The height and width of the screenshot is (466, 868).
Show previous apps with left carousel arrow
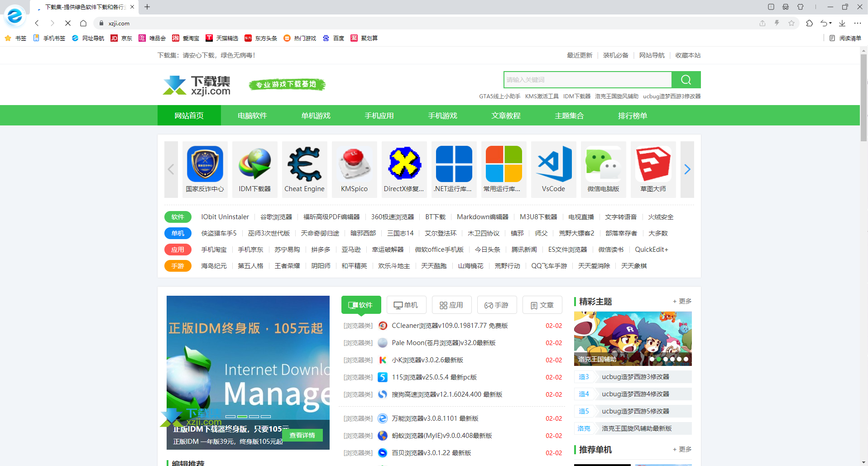(171, 169)
